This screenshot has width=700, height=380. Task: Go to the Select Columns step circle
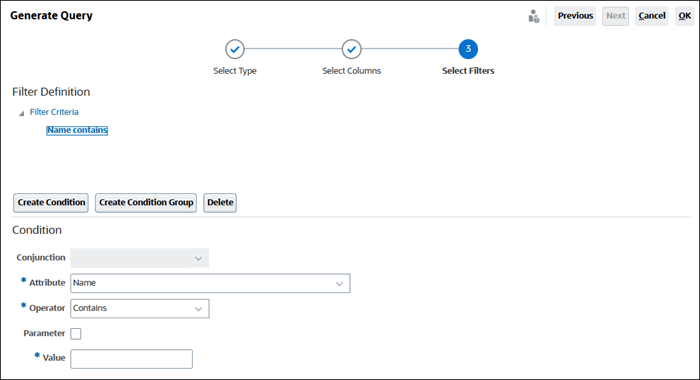pyautogui.click(x=351, y=49)
